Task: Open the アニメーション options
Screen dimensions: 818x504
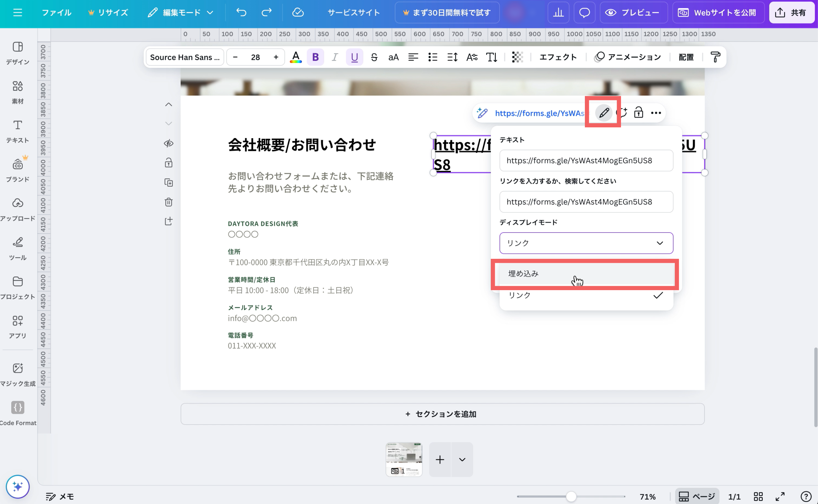Action: [627, 57]
